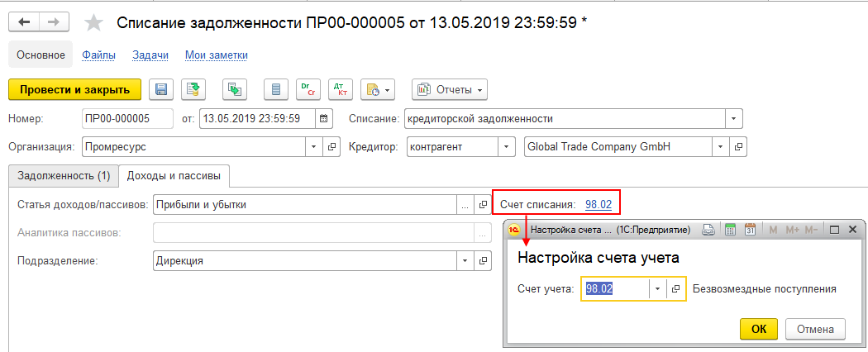The height and width of the screenshot is (352, 868).
Task: Click the post document icon
Action: (x=194, y=89)
